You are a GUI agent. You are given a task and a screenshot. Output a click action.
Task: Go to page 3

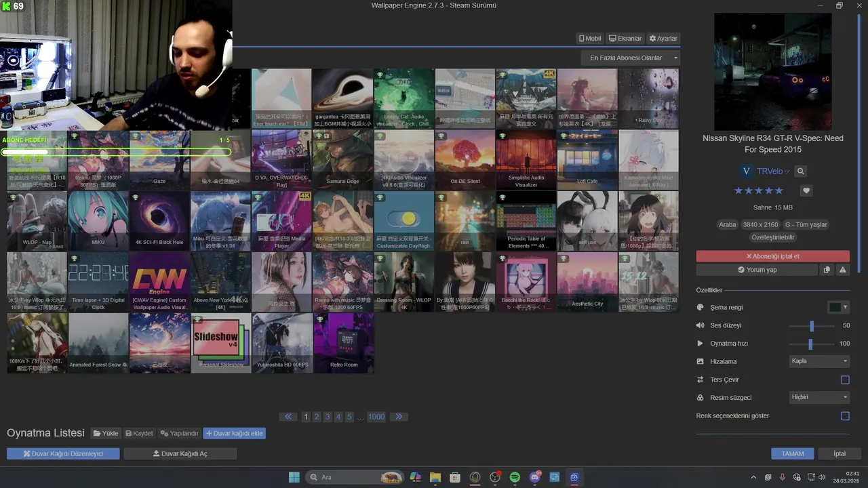[328, 417]
